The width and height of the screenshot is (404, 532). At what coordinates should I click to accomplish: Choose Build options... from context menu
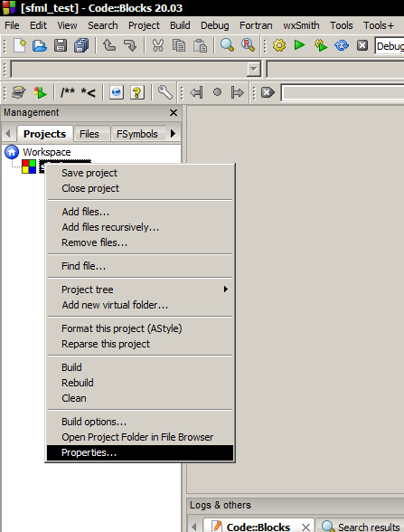(x=140, y=422)
